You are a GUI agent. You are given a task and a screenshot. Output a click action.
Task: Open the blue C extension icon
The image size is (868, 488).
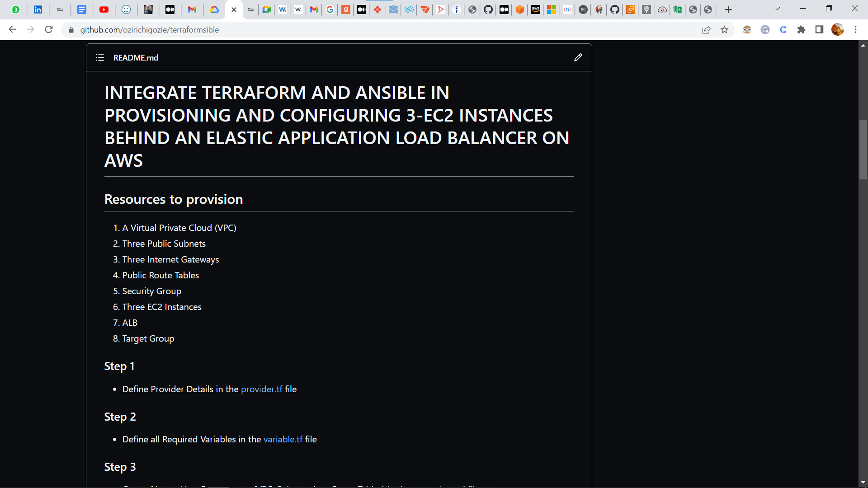click(x=783, y=30)
